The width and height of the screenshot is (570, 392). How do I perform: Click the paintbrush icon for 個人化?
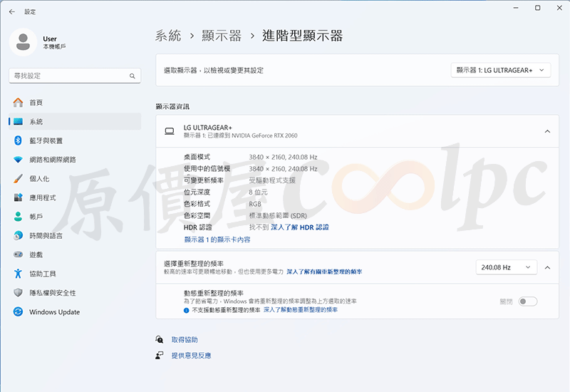pyautogui.click(x=18, y=179)
